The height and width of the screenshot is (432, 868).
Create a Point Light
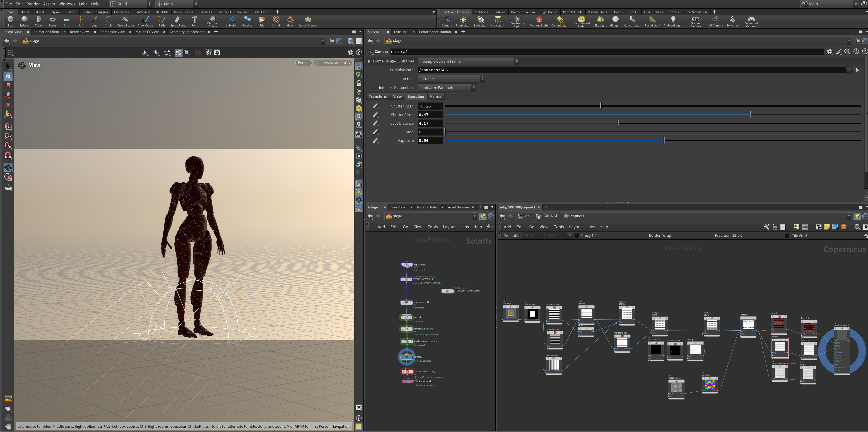coord(463,21)
